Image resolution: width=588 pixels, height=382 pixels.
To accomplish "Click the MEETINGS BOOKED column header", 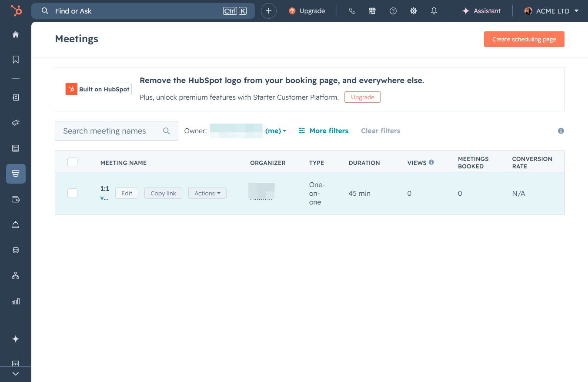I will tap(474, 162).
